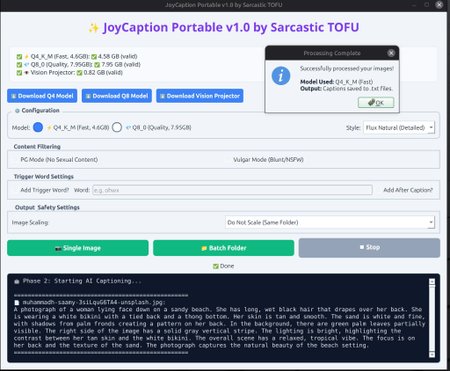
Task: Click the file icon beside muhammadh-saamy filename in log
Action: (x=17, y=303)
